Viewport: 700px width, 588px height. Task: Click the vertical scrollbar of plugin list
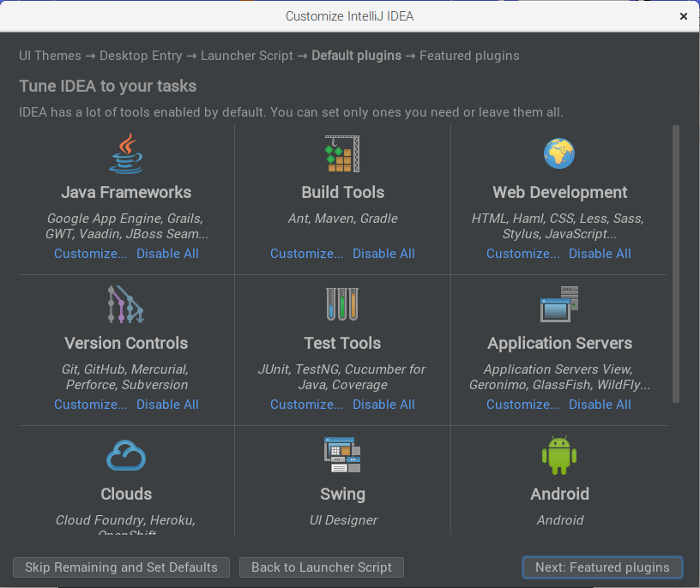[676, 264]
